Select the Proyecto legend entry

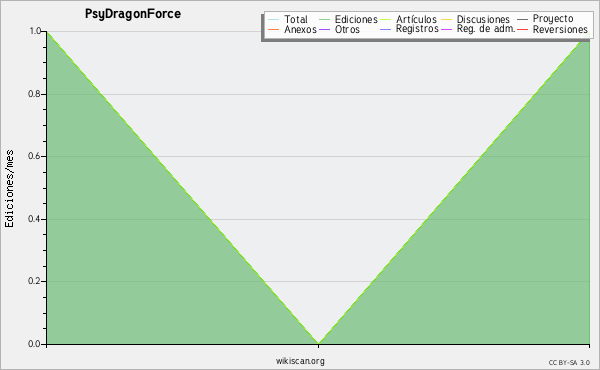545,18
